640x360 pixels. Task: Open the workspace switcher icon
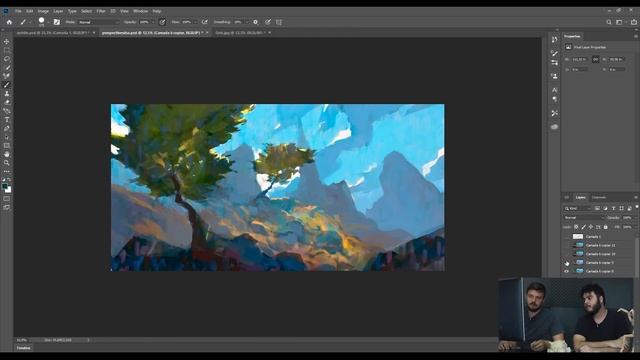tap(620, 22)
